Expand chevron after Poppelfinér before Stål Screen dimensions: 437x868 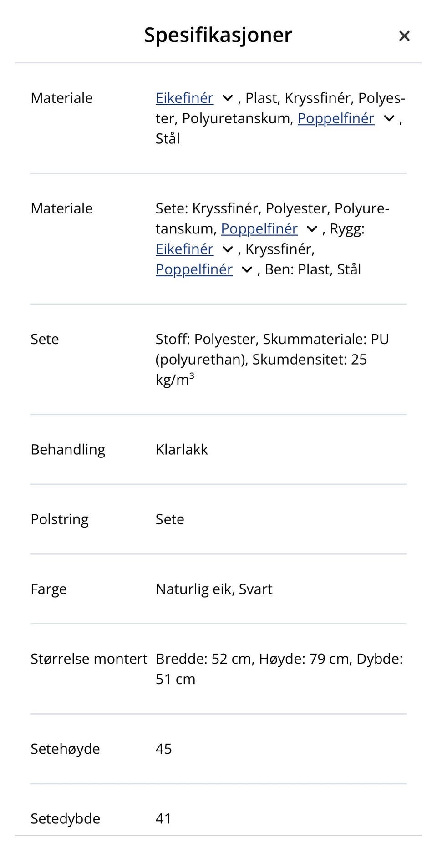389,118
